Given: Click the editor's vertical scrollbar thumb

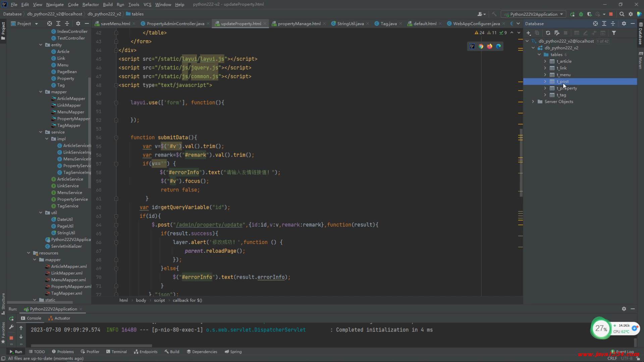Looking at the screenshot, I should tap(521, 163).
